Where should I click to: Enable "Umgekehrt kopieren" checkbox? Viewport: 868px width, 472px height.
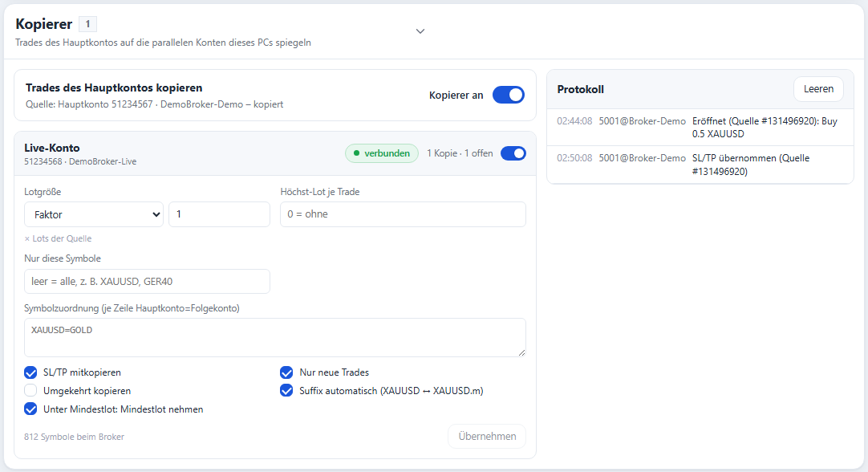coord(30,391)
